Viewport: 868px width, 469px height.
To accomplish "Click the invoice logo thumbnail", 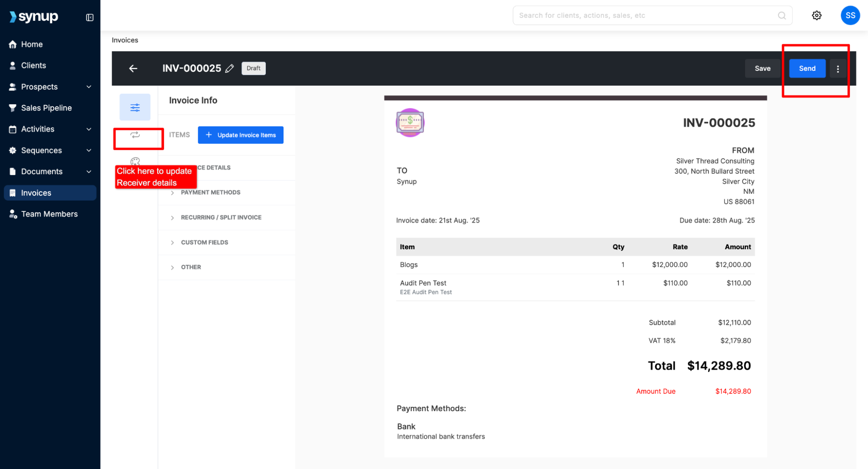I will coord(409,122).
